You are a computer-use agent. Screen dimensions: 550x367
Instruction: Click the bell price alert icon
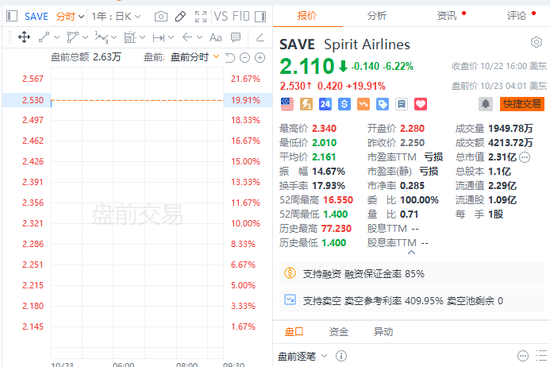click(x=485, y=104)
